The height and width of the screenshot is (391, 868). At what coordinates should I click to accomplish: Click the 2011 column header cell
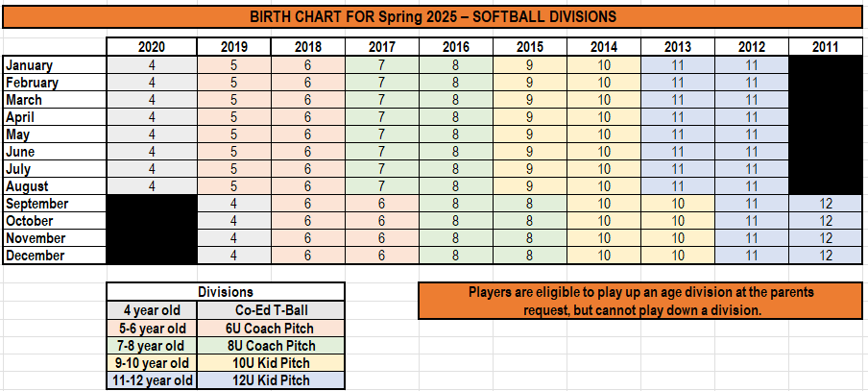pos(826,47)
